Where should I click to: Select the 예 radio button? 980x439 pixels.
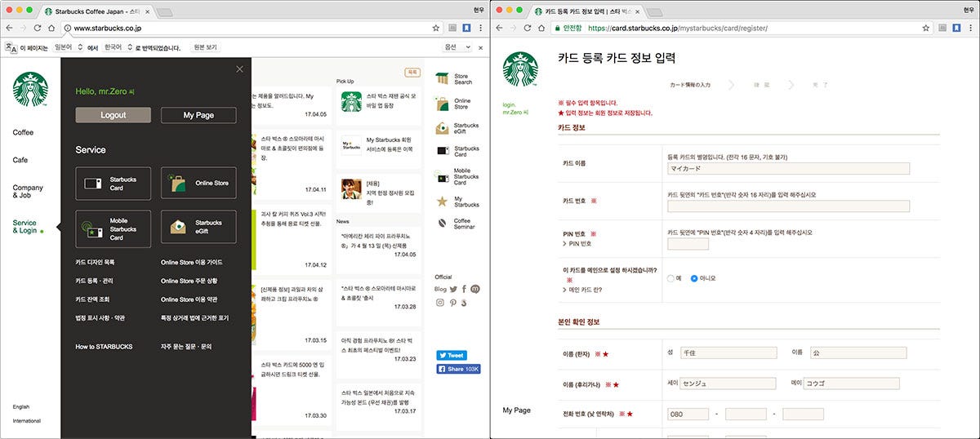pyautogui.click(x=670, y=278)
